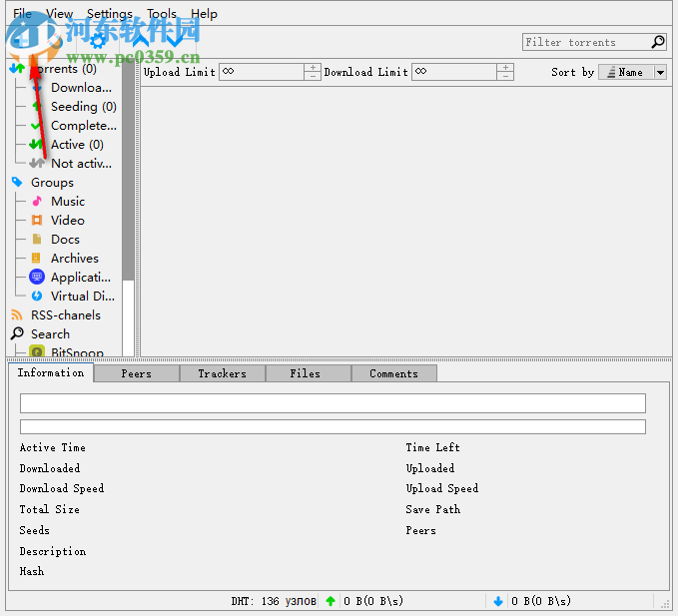Click the purple Applications monitor icon

(x=37, y=278)
